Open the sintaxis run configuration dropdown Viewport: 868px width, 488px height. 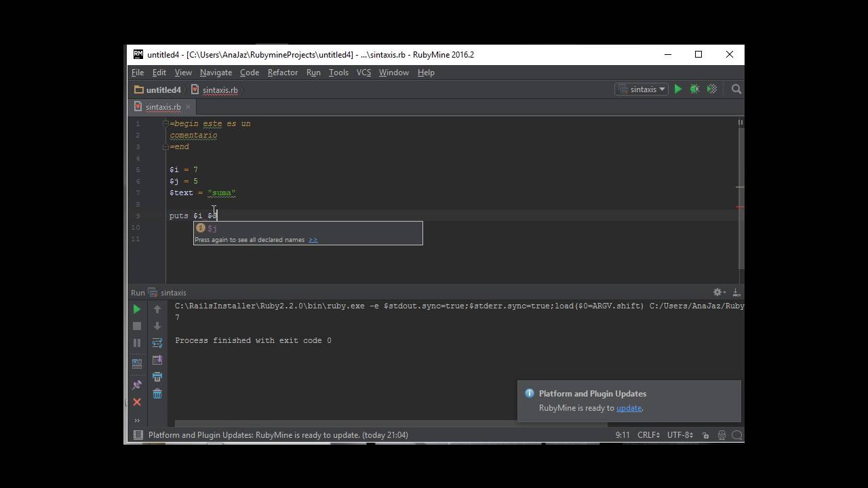pyautogui.click(x=642, y=89)
